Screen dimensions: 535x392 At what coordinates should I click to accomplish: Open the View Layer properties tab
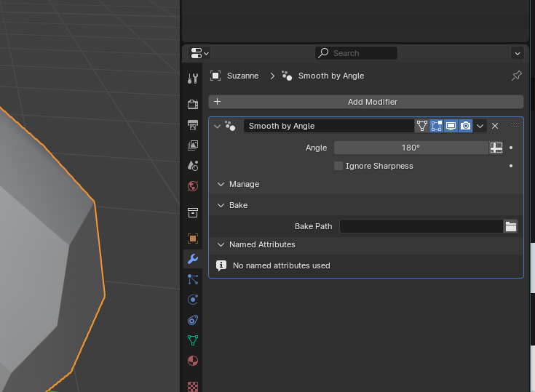(x=193, y=145)
